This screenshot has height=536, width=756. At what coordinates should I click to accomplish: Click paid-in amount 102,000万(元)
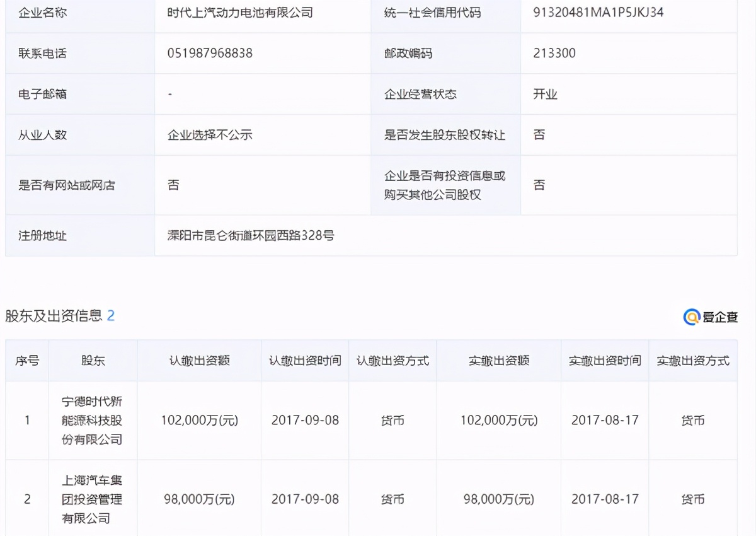tap(499, 421)
